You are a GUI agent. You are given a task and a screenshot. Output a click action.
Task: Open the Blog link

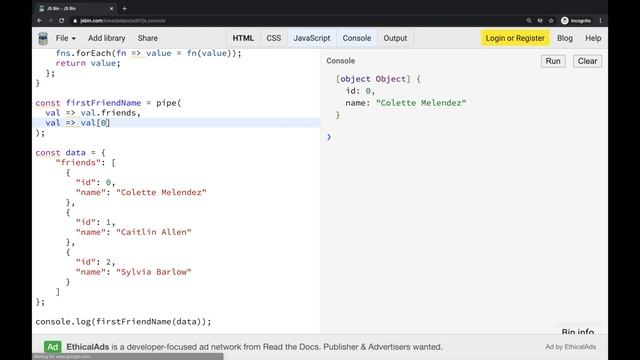tap(565, 38)
